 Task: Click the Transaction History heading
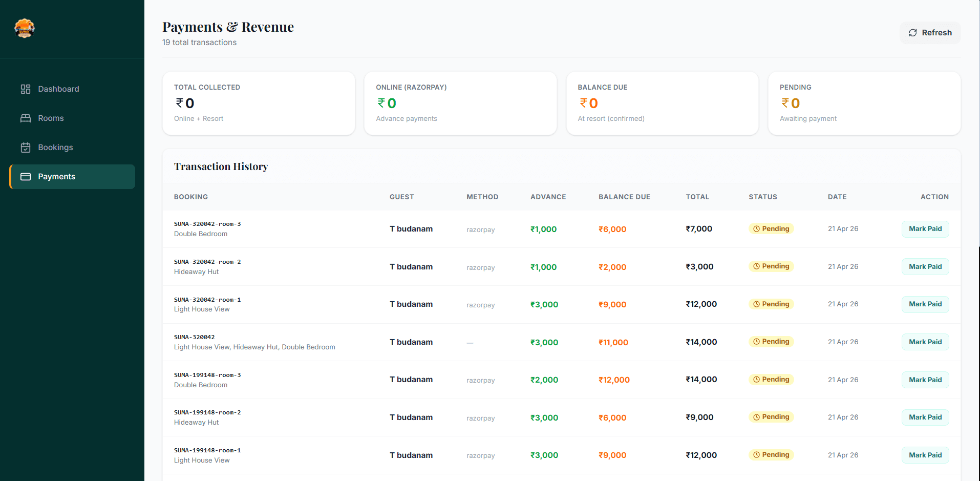point(221,166)
